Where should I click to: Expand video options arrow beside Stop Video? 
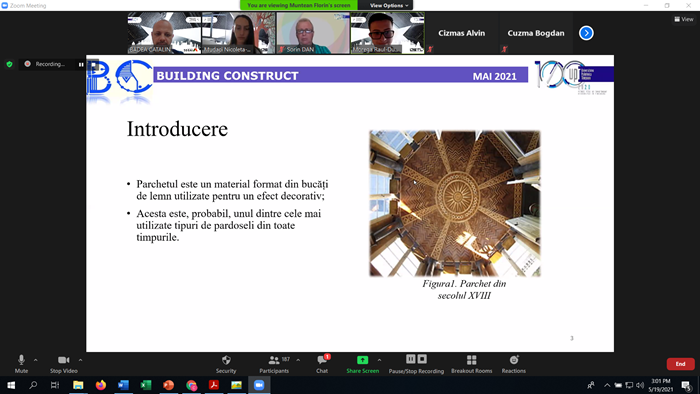pyautogui.click(x=80, y=360)
